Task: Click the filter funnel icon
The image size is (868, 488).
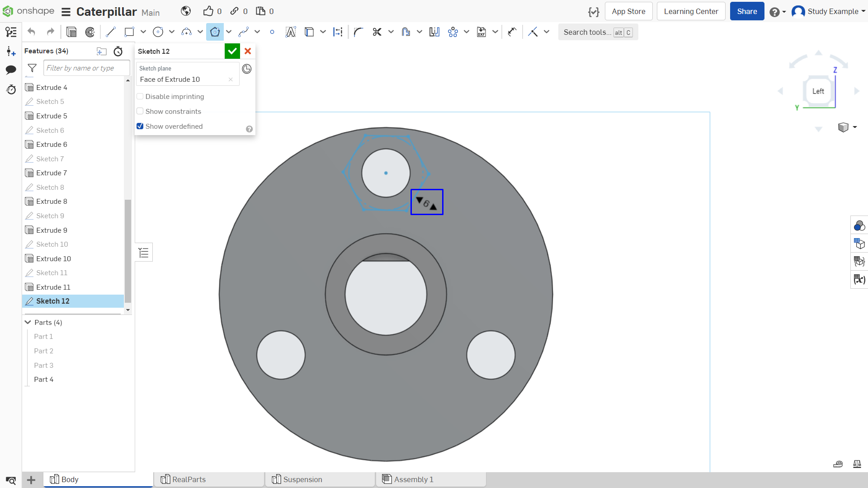Action: 32,68
